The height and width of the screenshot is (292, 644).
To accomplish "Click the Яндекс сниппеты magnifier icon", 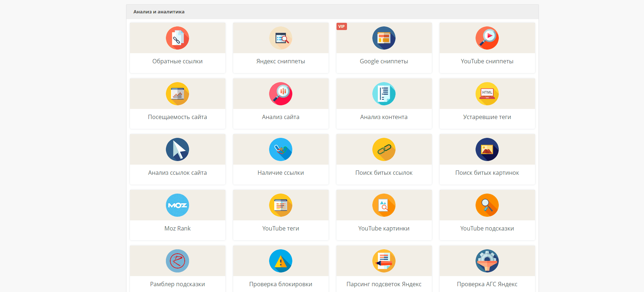I will pos(281,38).
